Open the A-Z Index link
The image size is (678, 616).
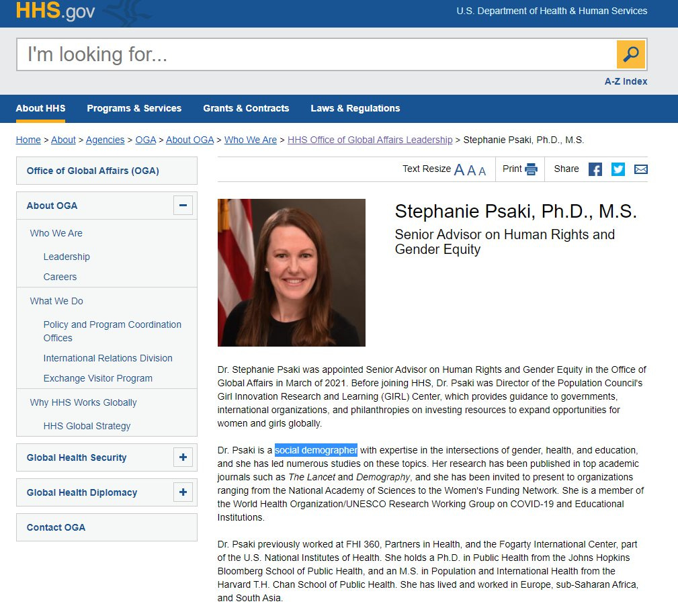626,81
